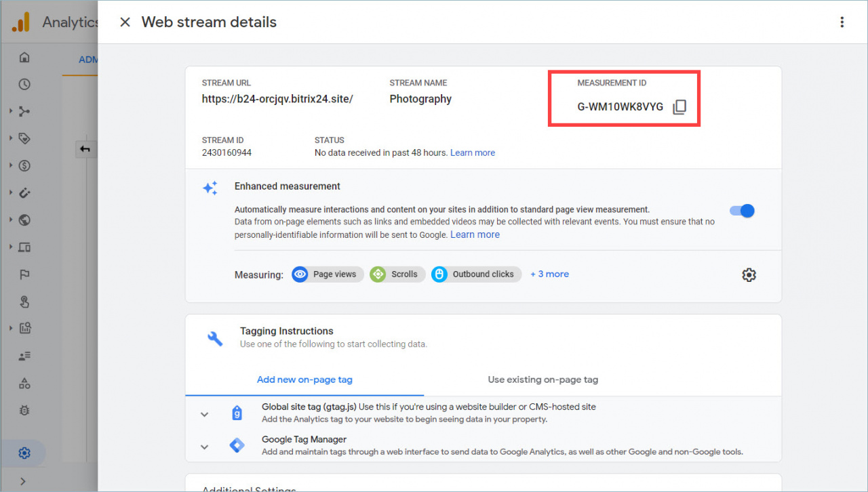Open the DebugView bug icon in sidebar

[24, 411]
